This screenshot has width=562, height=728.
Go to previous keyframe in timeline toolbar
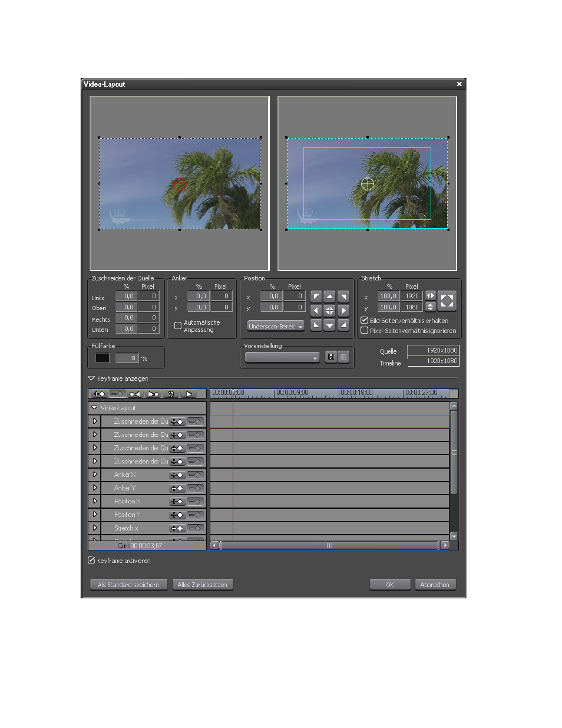point(135,394)
